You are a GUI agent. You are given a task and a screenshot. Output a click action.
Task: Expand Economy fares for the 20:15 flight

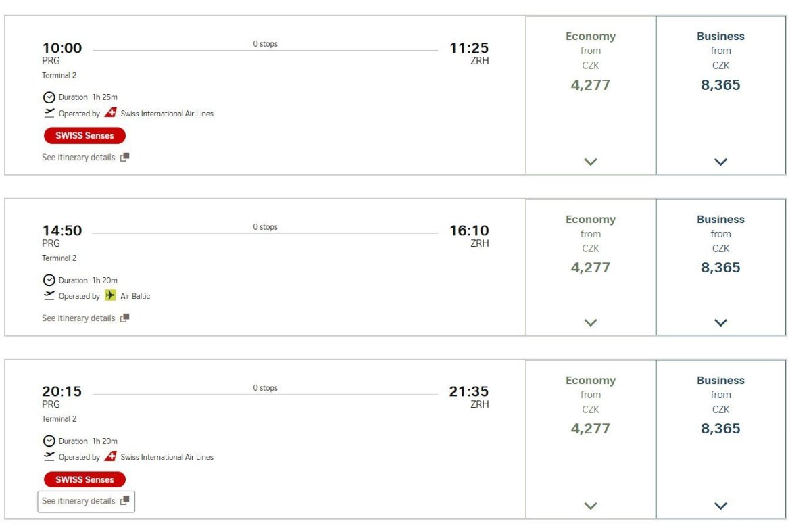coord(591,506)
